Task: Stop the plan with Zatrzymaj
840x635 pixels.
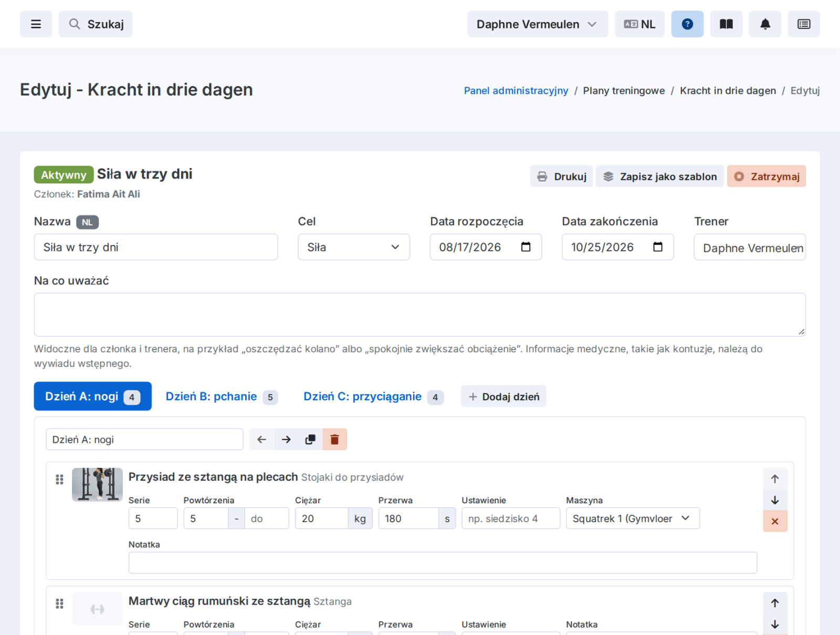Action: [766, 176]
